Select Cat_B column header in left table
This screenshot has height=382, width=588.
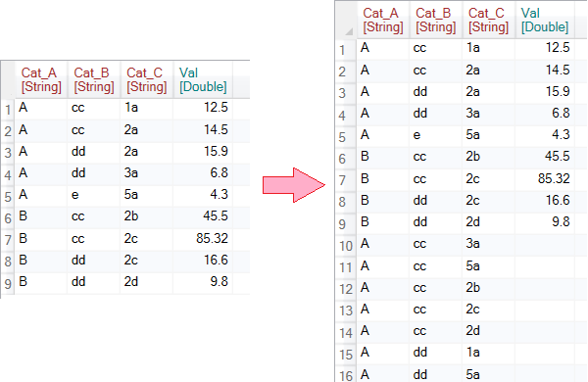click(94, 80)
